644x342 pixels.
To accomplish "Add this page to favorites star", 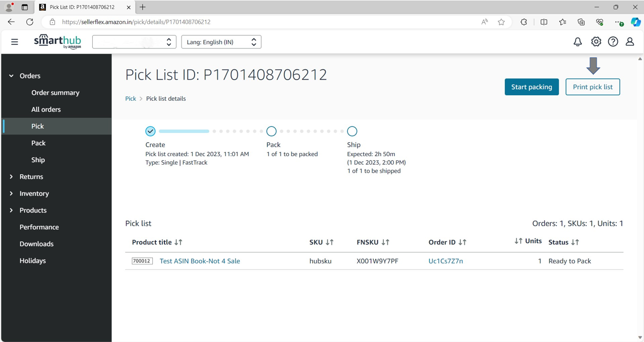I will (x=501, y=22).
